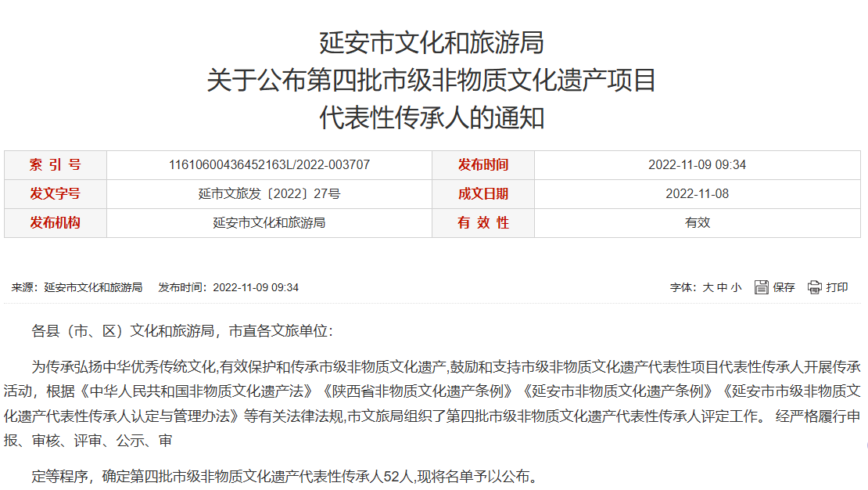This screenshot has width=868, height=490.
Task: Click the index number 11610600436452163L/2022-003707
Action: coord(269,164)
